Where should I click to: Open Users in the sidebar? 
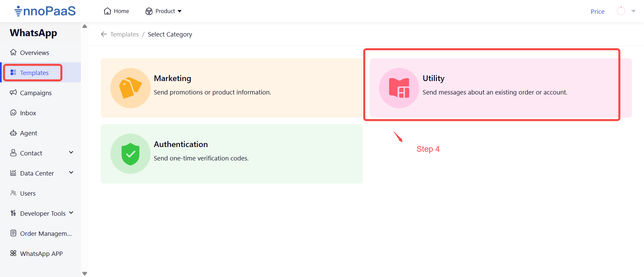[28, 193]
